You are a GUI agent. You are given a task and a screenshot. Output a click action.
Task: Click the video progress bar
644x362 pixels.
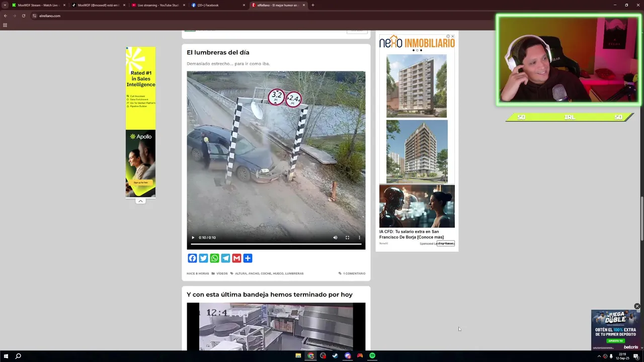pos(276,244)
